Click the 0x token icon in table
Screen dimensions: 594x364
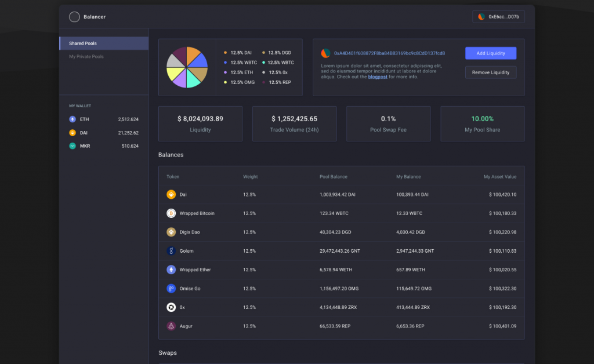pyautogui.click(x=171, y=307)
